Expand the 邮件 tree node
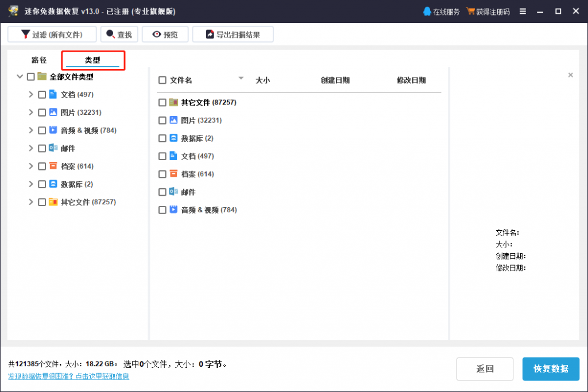 click(x=31, y=148)
